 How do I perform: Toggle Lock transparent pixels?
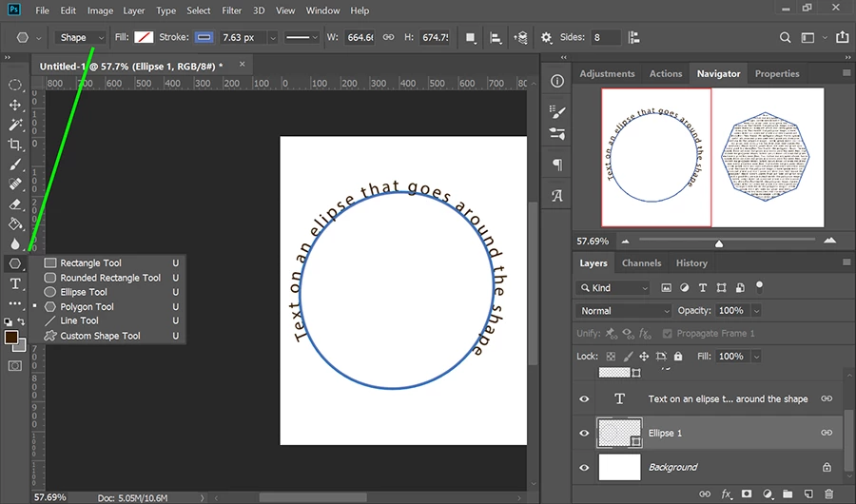611,357
